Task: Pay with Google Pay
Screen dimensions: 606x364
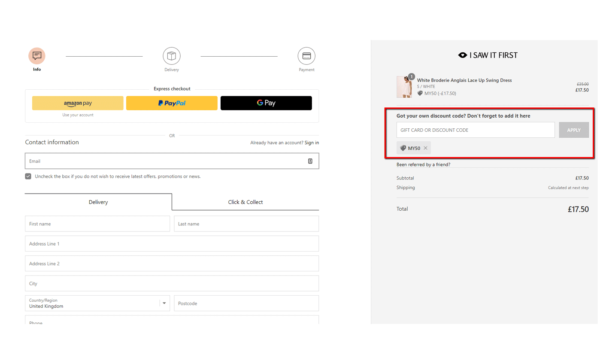Action: pyautogui.click(x=266, y=103)
